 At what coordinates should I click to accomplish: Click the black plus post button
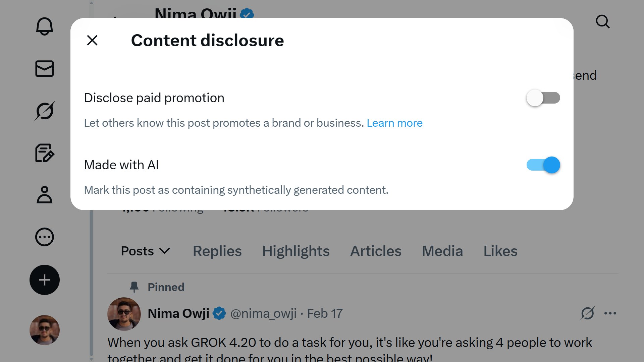44,280
